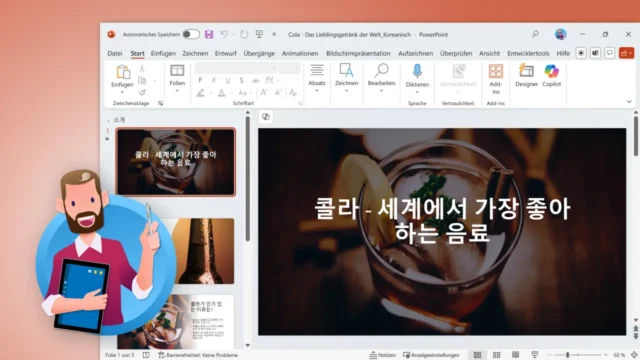Viewport: 640px width, 360px height.
Task: Click the image alt-text icon above the slide
Action: tap(266, 117)
